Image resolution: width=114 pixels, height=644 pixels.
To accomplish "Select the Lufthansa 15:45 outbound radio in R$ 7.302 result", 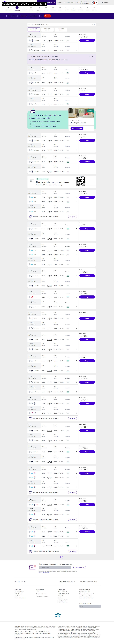I will point(30,340).
